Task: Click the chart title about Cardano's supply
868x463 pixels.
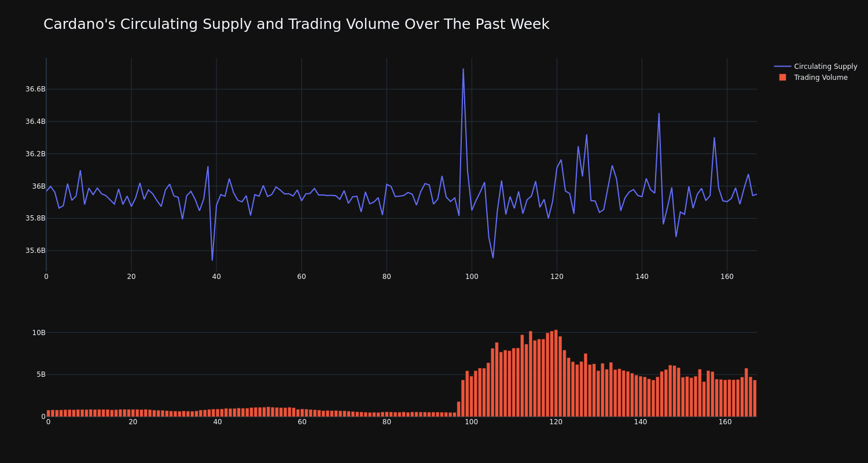Action: pos(296,24)
